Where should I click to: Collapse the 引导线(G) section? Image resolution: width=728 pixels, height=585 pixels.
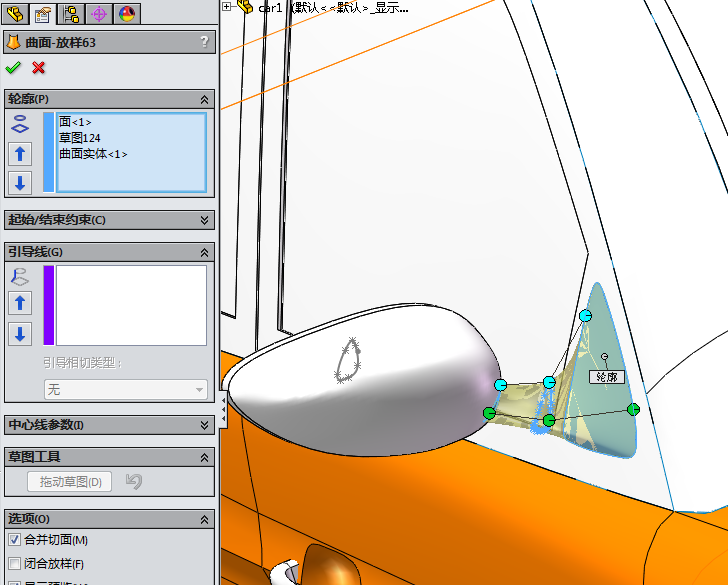point(204,252)
